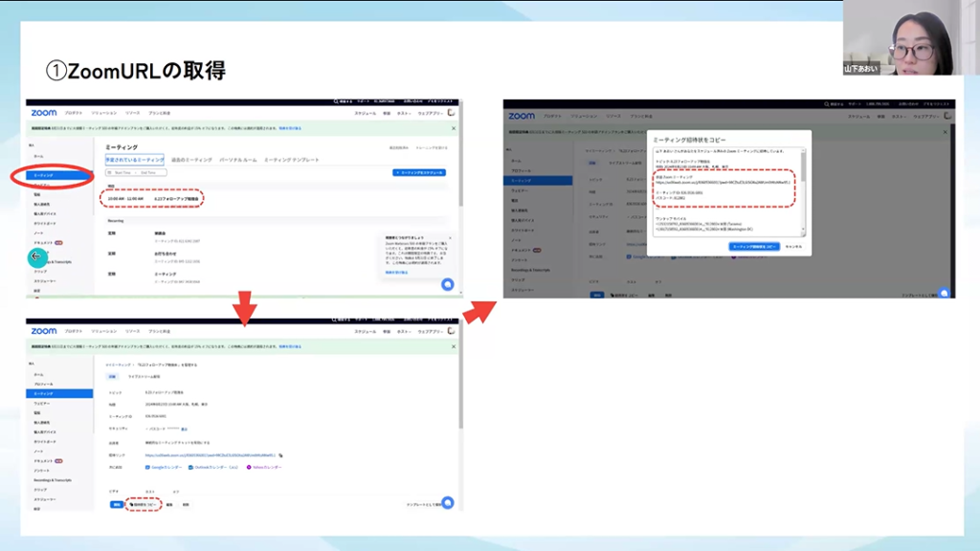
Task: Select ドキュメント in the meetings list page sidebar
Action: (44, 242)
